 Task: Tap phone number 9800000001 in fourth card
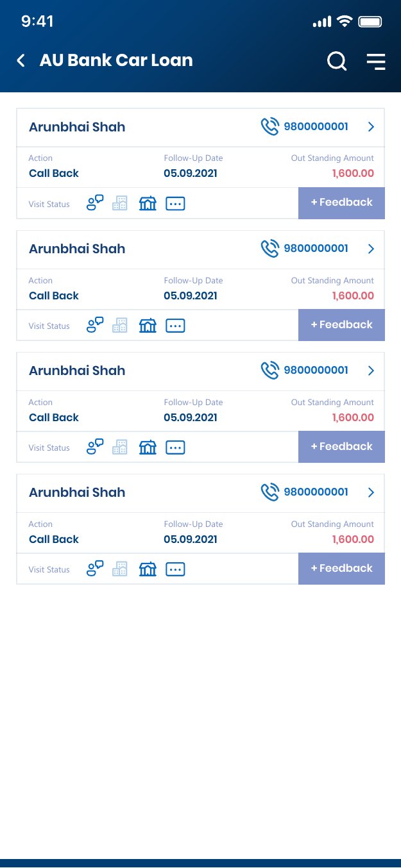pyautogui.click(x=316, y=492)
